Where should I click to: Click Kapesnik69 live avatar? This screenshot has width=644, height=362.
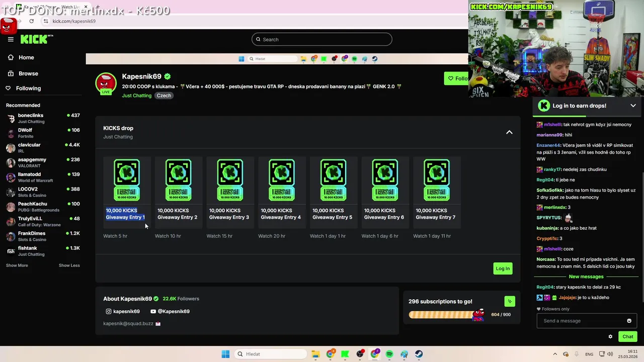pos(106,83)
